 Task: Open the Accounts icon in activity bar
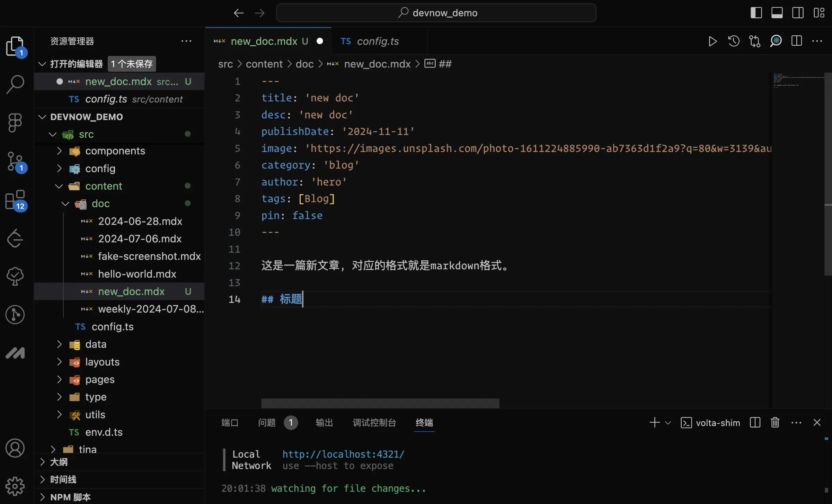[x=15, y=449]
